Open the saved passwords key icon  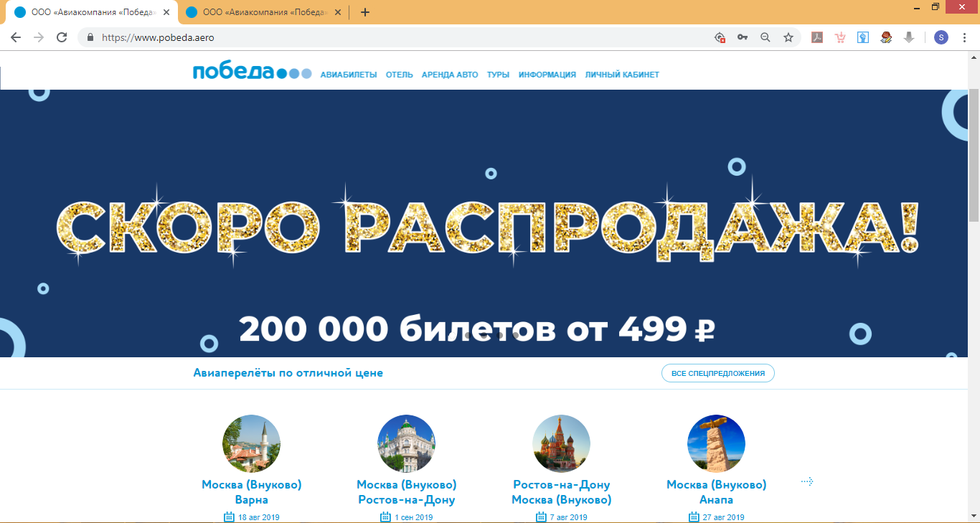[743, 37]
